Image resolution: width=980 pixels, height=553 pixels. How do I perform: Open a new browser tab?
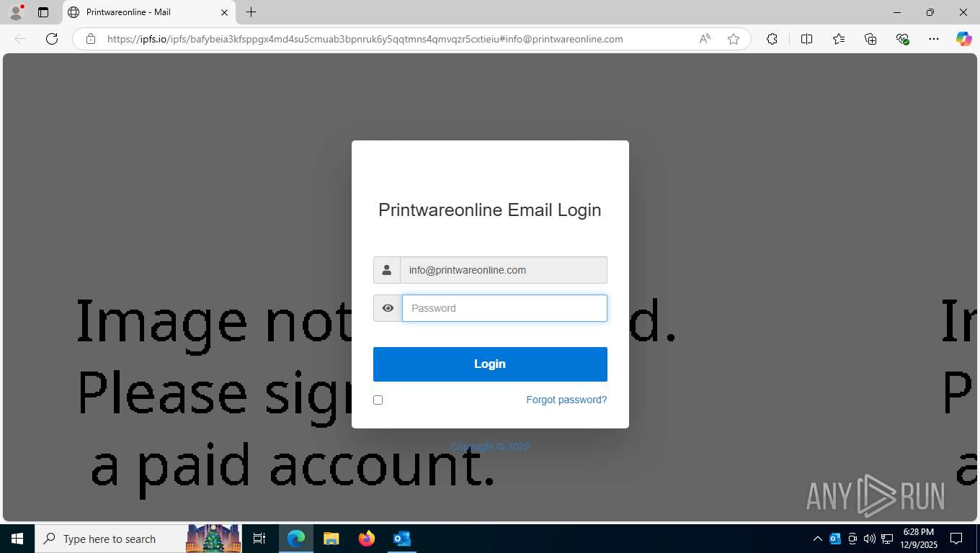(x=251, y=12)
